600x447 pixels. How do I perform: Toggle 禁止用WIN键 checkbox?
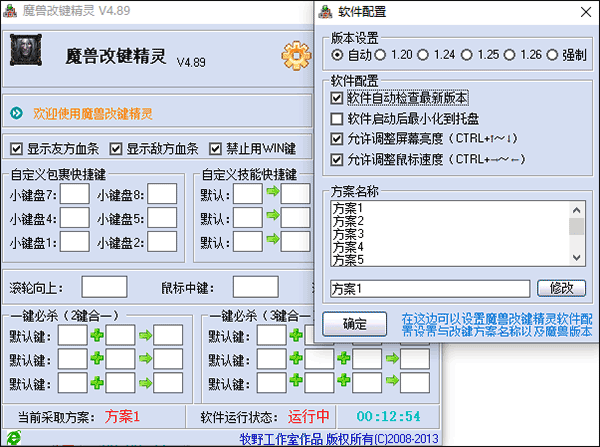pos(215,148)
